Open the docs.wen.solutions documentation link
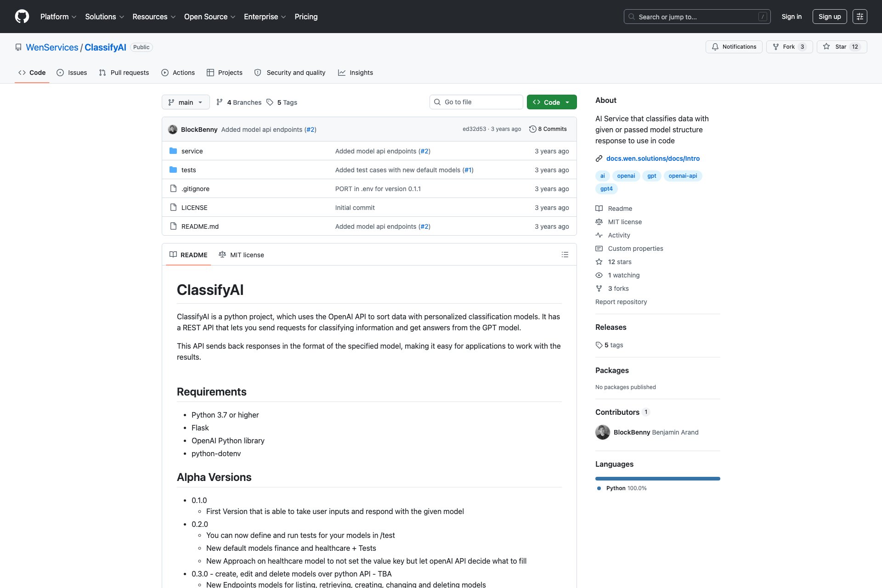This screenshot has height=588, width=882. 652,158
